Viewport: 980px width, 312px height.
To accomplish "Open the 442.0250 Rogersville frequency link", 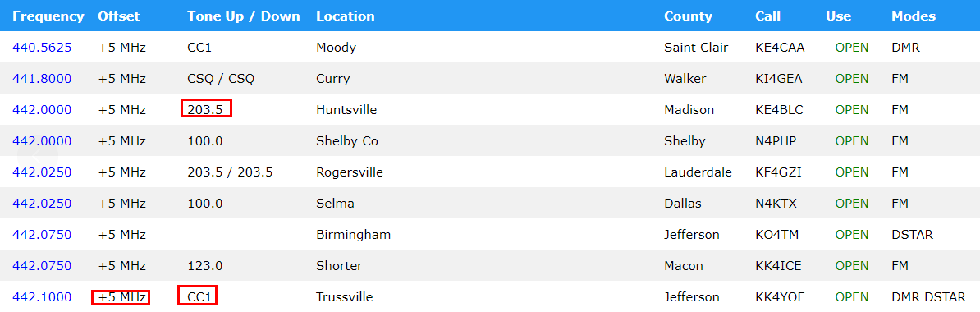I will click(x=42, y=172).
